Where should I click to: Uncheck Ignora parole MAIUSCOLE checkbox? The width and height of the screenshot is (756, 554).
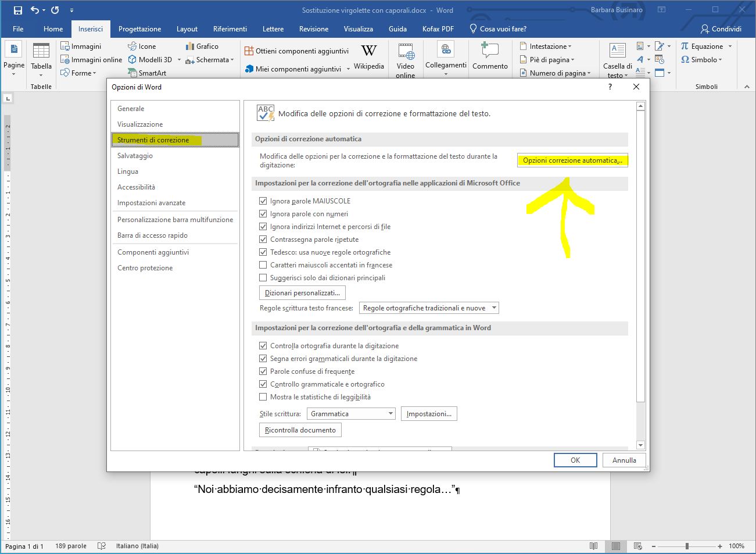point(263,201)
